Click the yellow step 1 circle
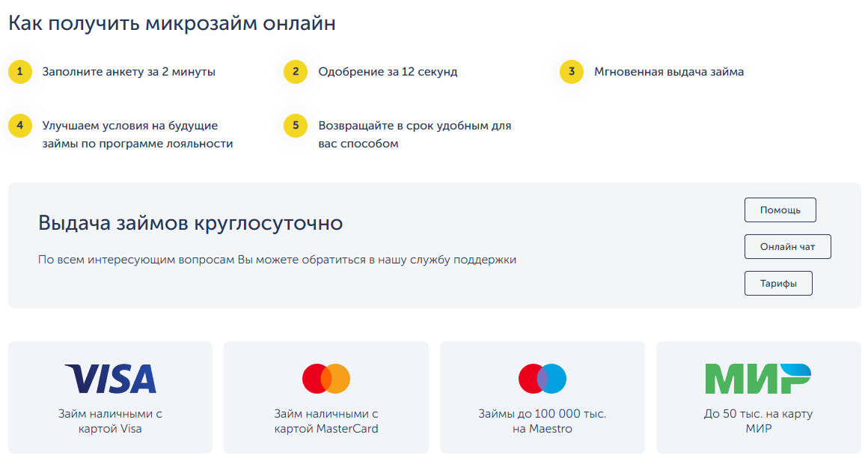The height and width of the screenshot is (467, 868). click(20, 72)
